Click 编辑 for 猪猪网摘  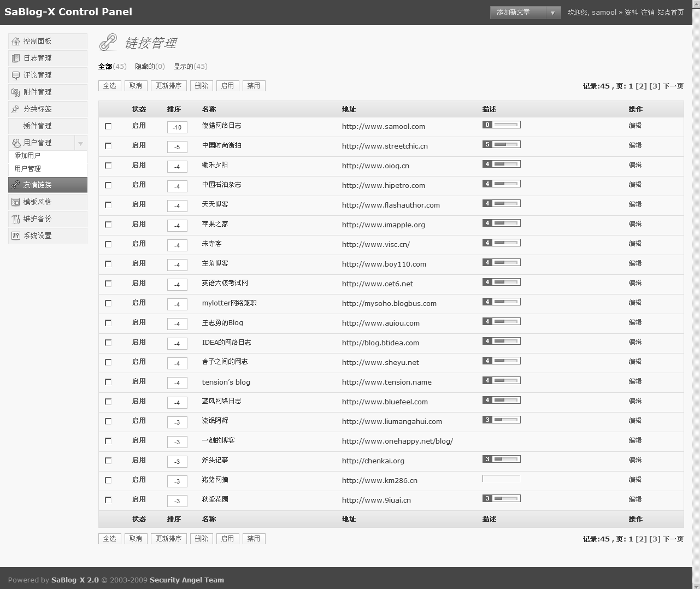tap(635, 480)
